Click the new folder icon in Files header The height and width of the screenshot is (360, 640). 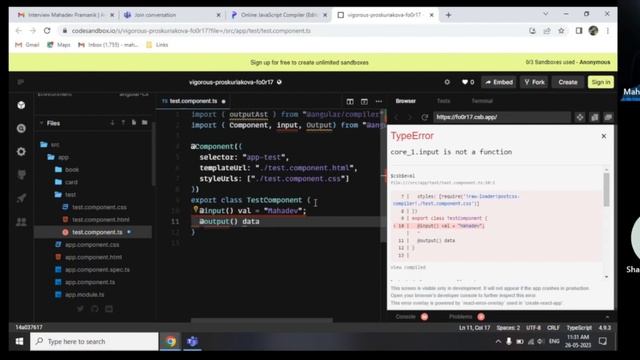tap(144, 123)
